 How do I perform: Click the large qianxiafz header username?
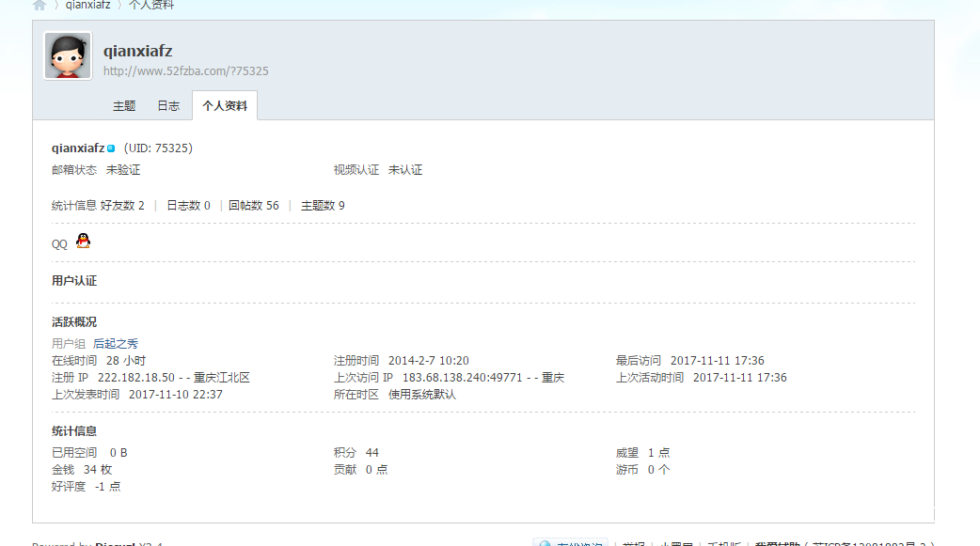[137, 51]
